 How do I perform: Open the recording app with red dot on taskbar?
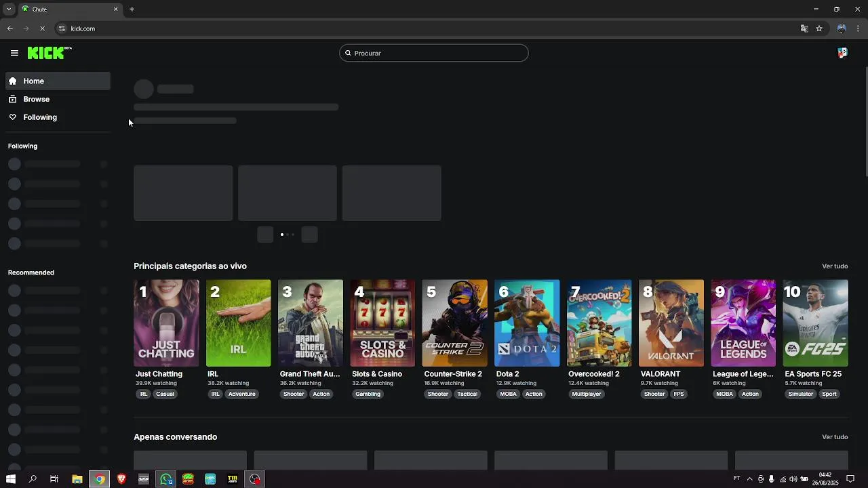tap(255, 479)
